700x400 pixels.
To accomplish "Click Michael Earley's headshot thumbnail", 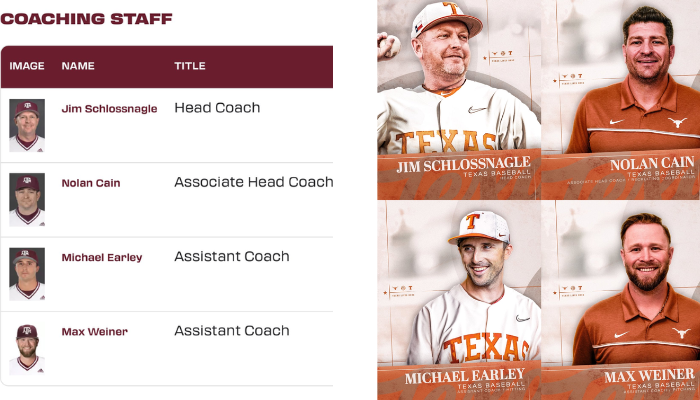I will (27, 274).
